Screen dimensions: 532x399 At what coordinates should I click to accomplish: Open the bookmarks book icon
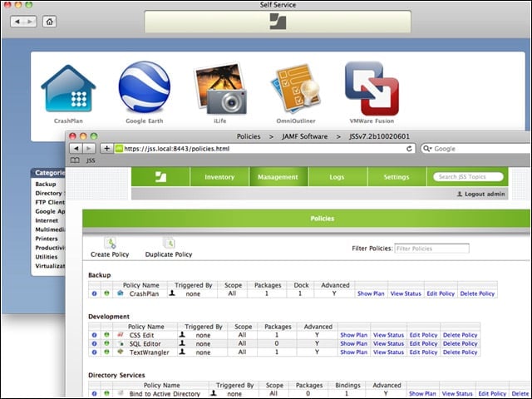pyautogui.click(x=75, y=160)
